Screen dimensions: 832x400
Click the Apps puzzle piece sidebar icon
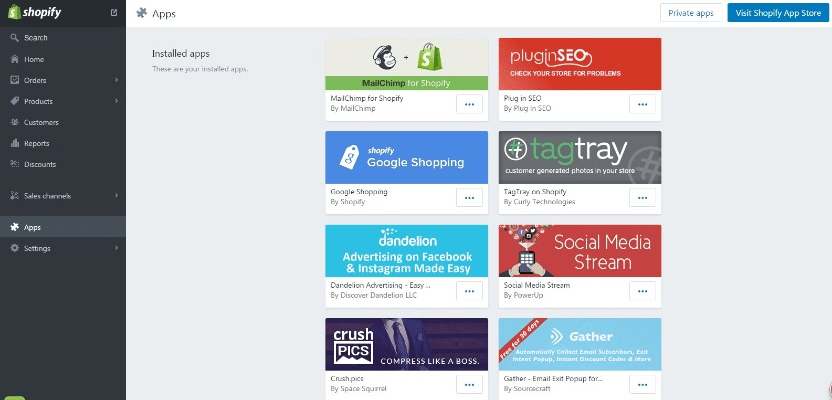(x=14, y=227)
